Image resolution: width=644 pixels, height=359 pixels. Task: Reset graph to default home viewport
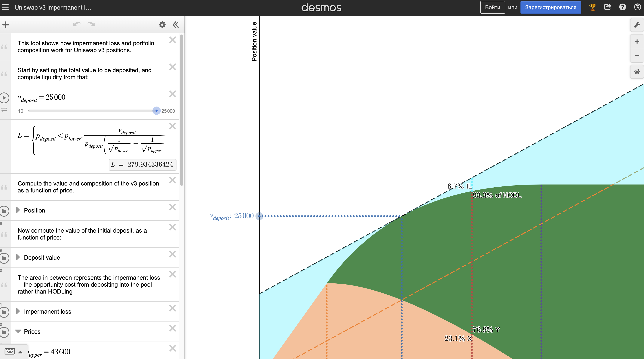637,72
